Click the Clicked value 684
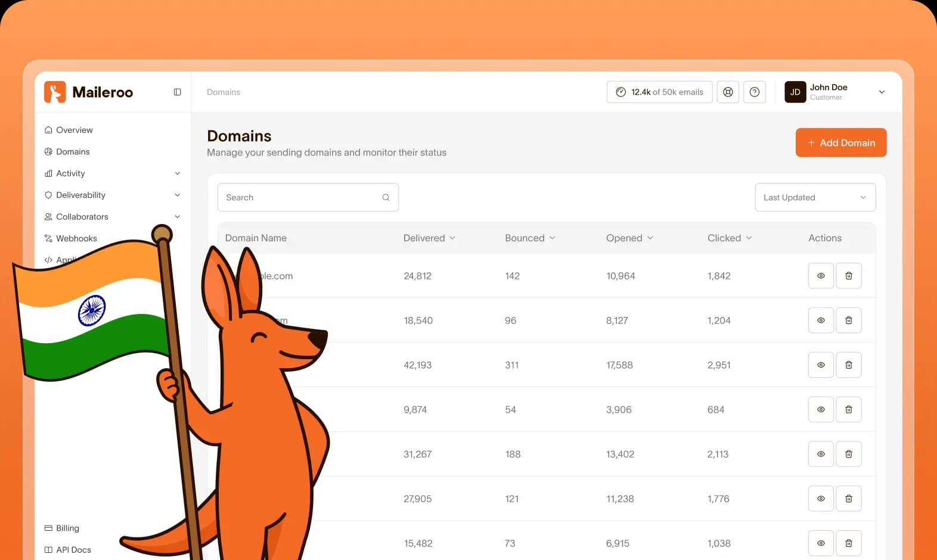Image resolution: width=937 pixels, height=560 pixels. pyautogui.click(x=716, y=410)
